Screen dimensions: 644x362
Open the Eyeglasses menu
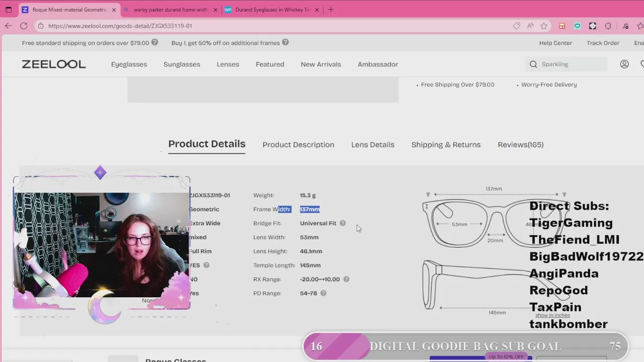pos(129,64)
